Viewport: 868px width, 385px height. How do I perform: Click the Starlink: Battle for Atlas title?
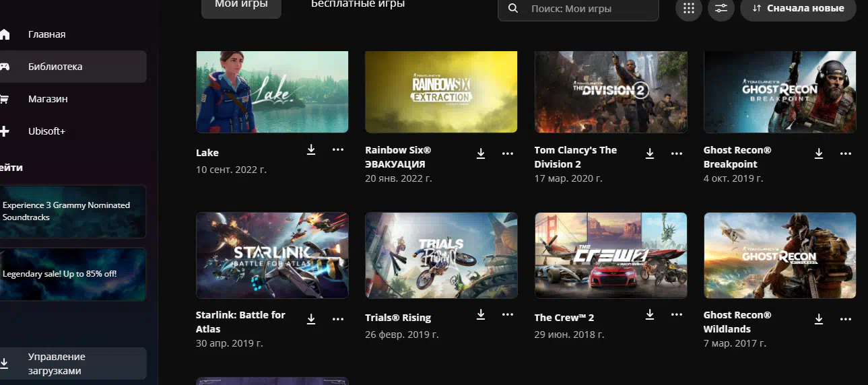240,322
